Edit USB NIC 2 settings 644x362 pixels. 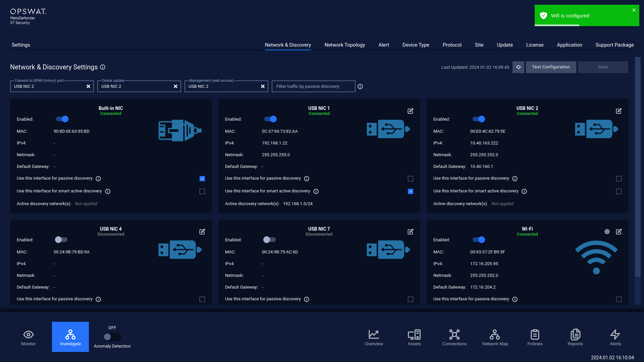tap(619, 111)
